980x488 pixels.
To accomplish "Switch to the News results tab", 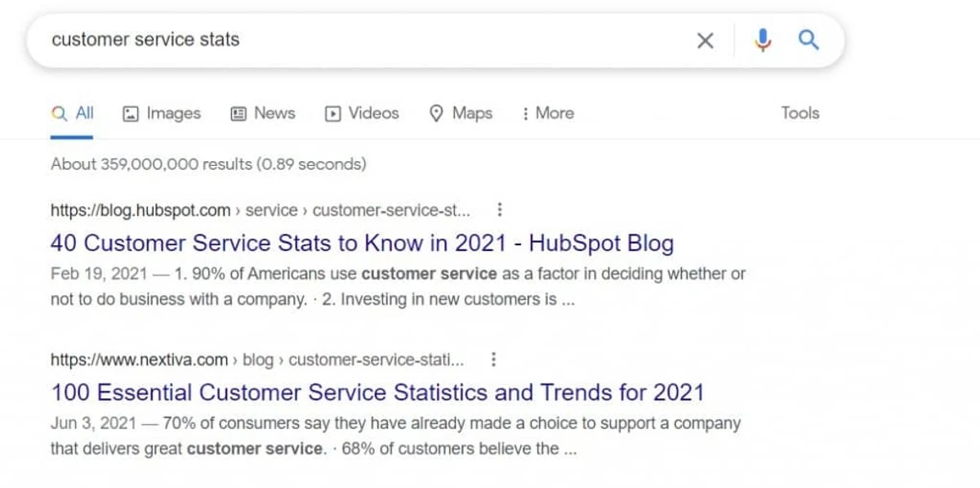I will click(x=274, y=114).
